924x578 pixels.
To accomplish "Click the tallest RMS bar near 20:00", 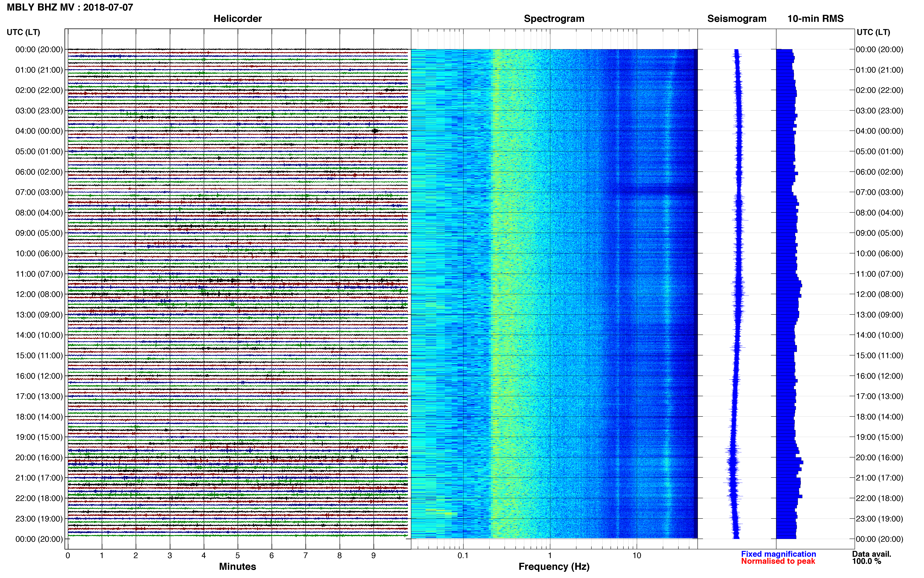I will (789, 462).
